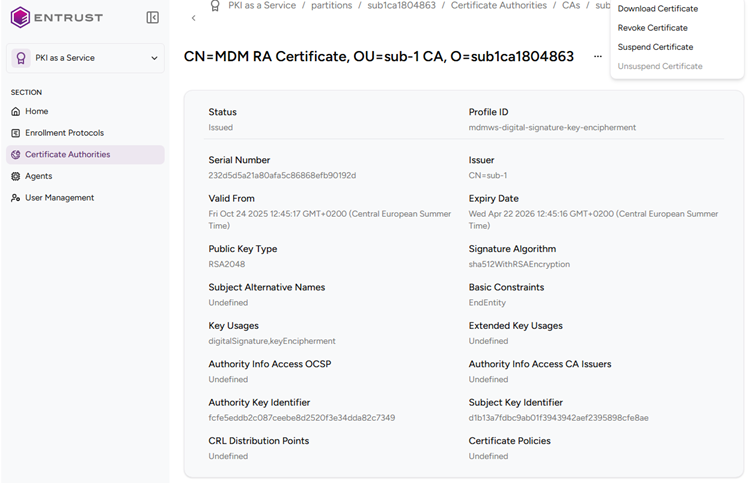Expand the PKI as a Service dropdown
Viewport: 750px width, 483px height.
coord(154,58)
